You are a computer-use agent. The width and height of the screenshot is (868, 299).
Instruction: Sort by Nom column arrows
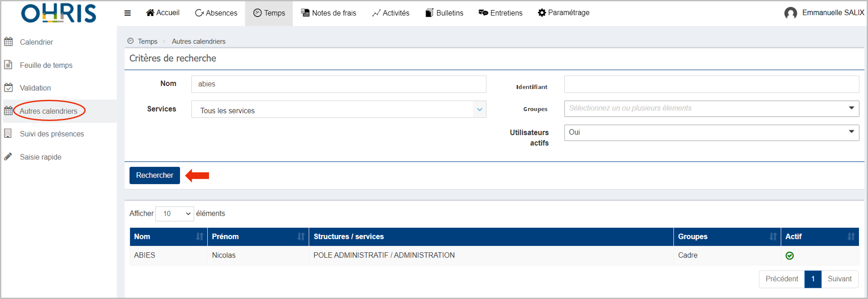point(199,236)
